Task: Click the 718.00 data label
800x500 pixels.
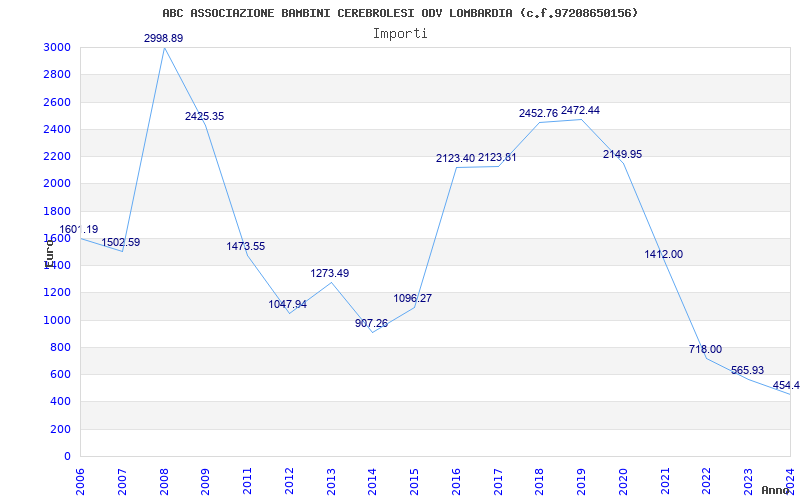Action: tap(705, 350)
